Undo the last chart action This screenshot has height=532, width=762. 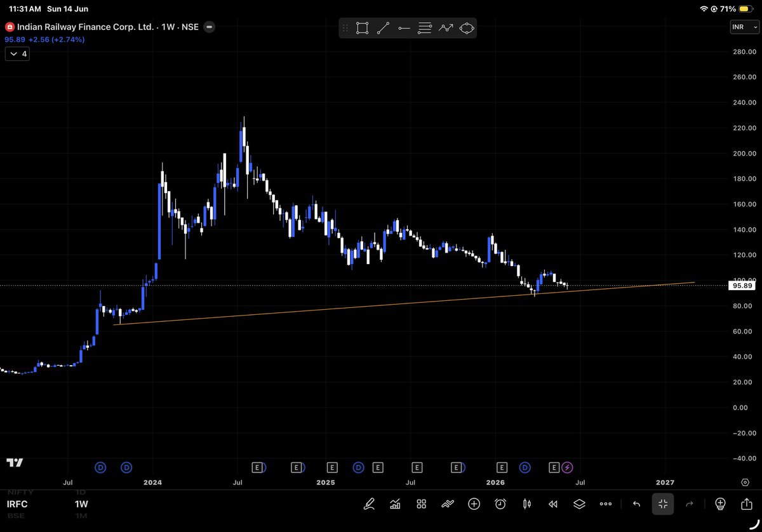coord(636,504)
